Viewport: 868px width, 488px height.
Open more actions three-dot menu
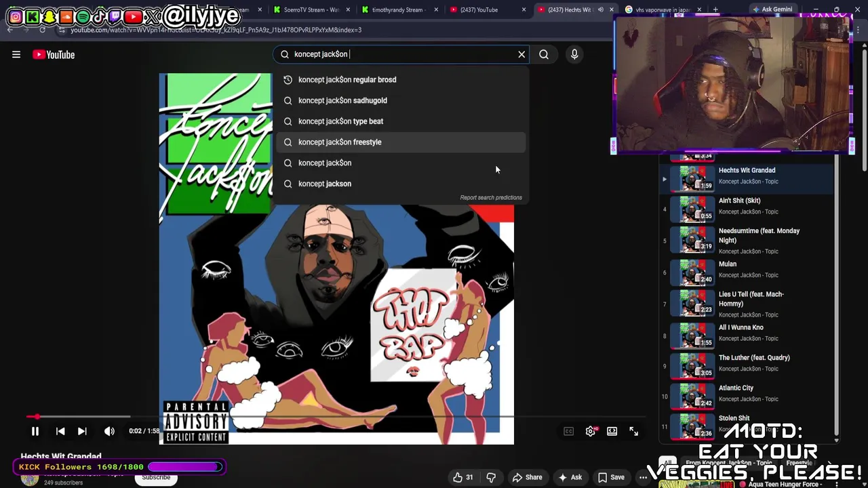tap(643, 477)
